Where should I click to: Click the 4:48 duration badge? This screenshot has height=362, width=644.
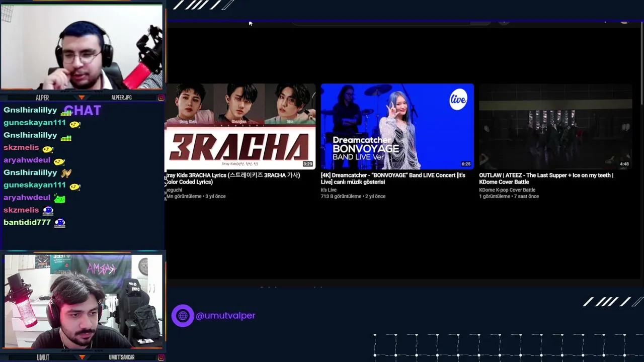click(624, 164)
